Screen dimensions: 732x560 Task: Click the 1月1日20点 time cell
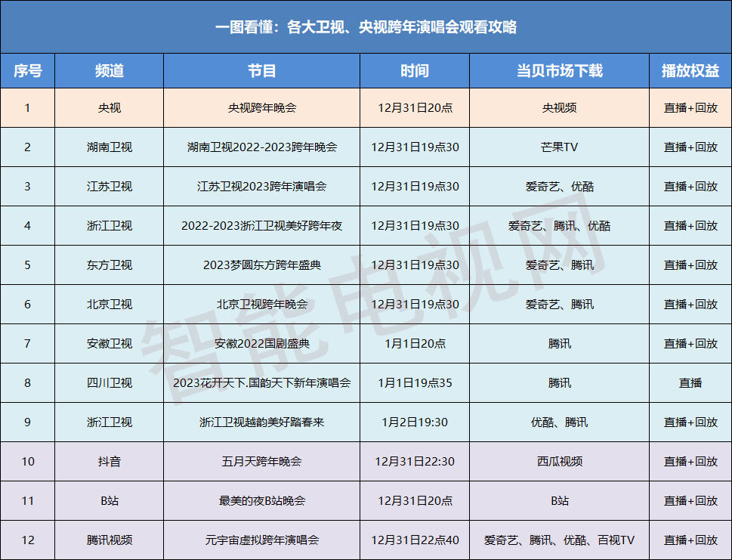click(415, 343)
